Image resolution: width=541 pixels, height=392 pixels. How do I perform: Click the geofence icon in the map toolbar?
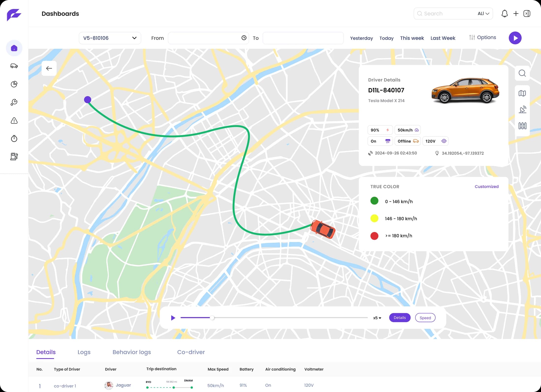[x=522, y=126]
